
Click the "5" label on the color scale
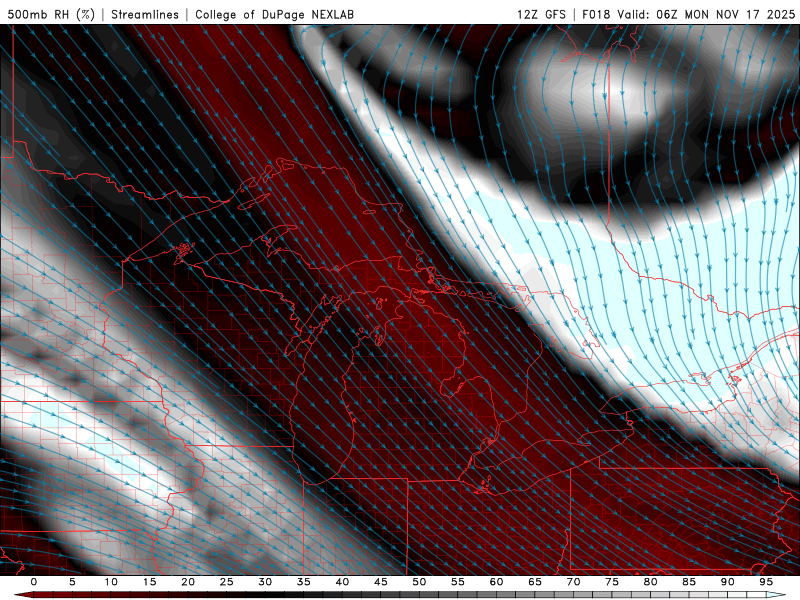point(72,582)
